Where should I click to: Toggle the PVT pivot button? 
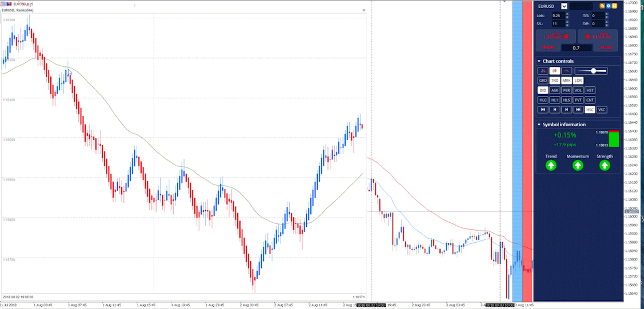pyautogui.click(x=578, y=100)
